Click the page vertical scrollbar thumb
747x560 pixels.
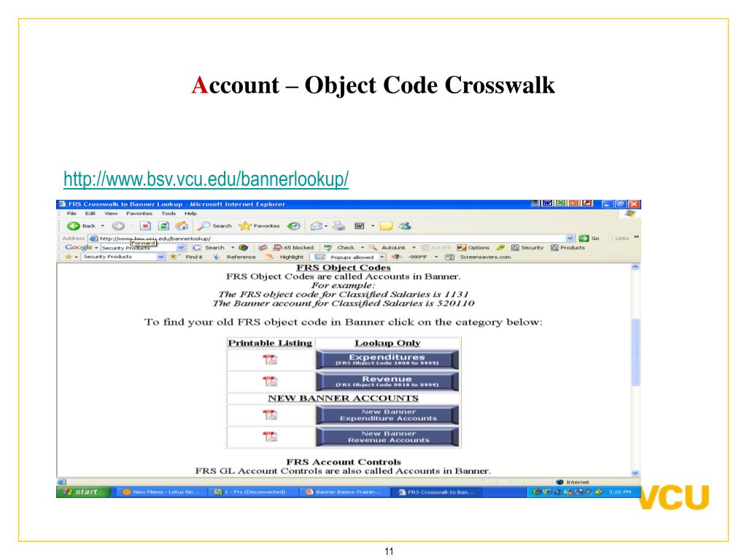point(635,352)
